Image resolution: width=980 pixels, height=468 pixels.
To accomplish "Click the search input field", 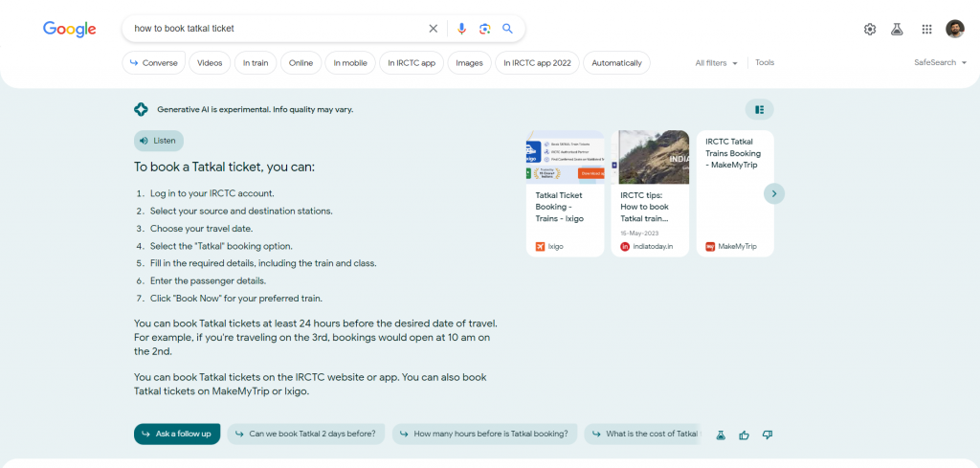I will pyautogui.click(x=273, y=29).
